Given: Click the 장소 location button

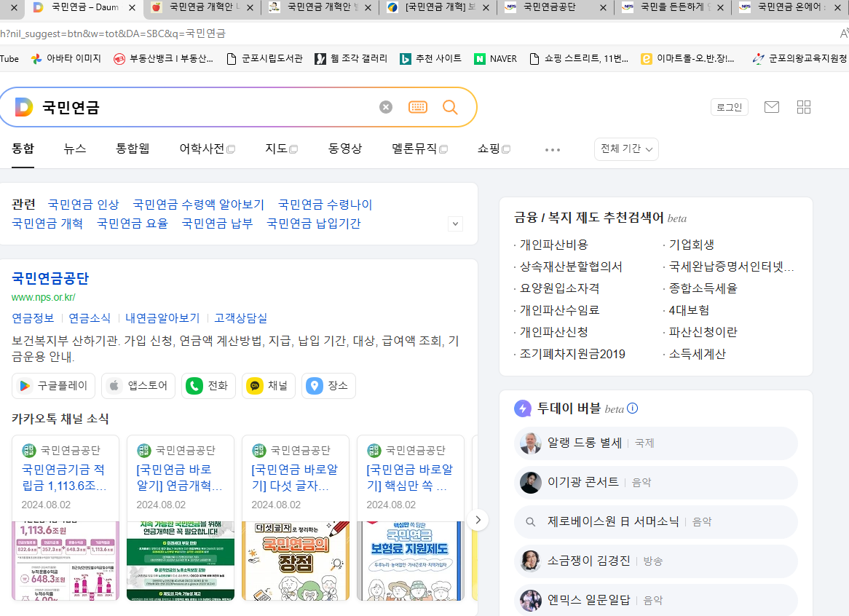Looking at the screenshot, I should [x=328, y=385].
